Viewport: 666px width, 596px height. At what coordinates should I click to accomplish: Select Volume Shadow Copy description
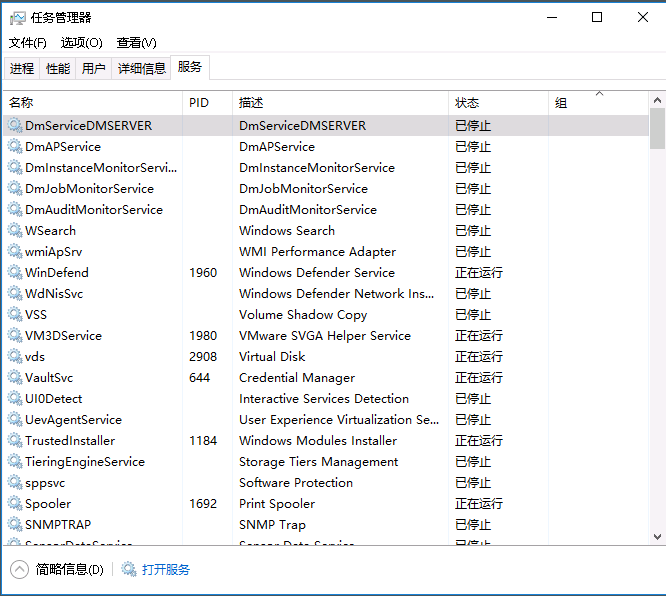coord(303,314)
